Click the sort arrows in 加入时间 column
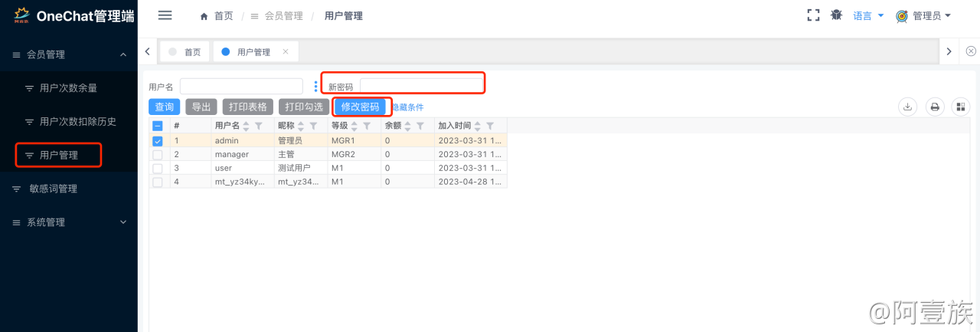This screenshot has width=980, height=332. 479,126
